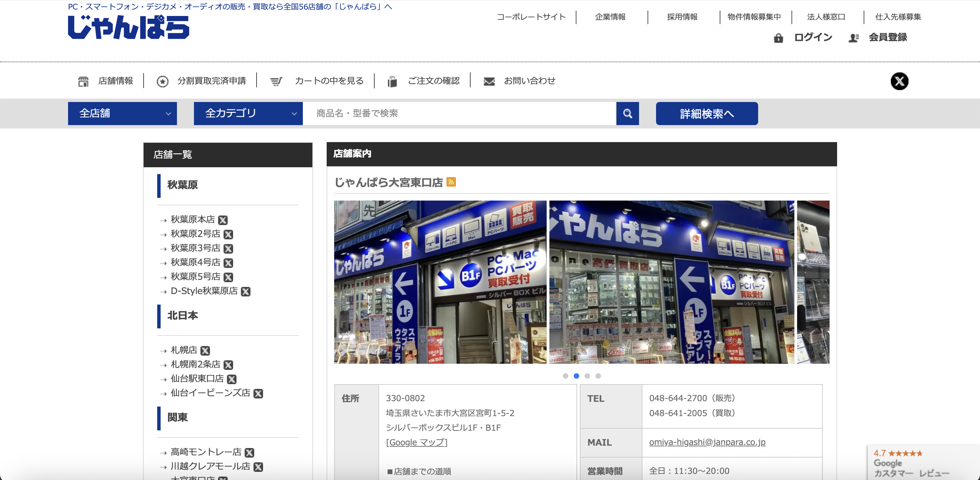Open 札幌店 store link
This screenshot has width=980, height=480.
tap(184, 350)
